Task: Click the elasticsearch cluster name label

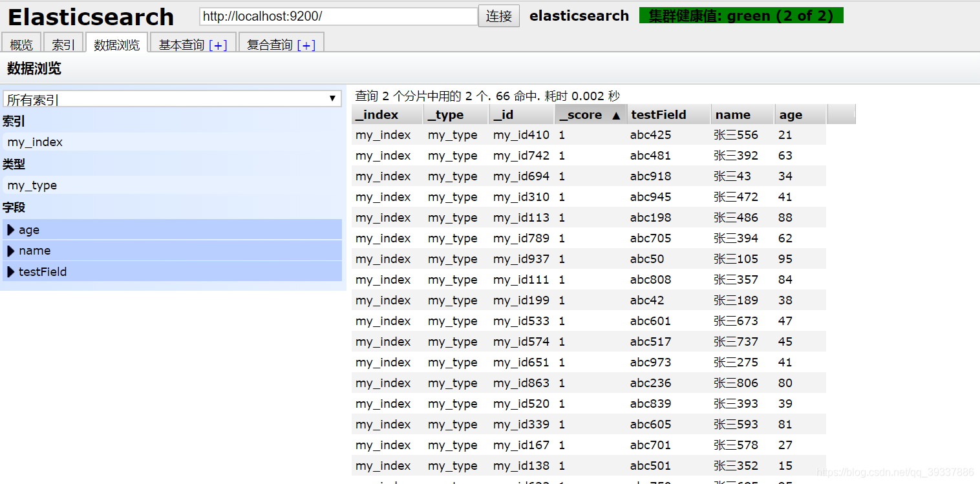Action: pyautogui.click(x=579, y=16)
